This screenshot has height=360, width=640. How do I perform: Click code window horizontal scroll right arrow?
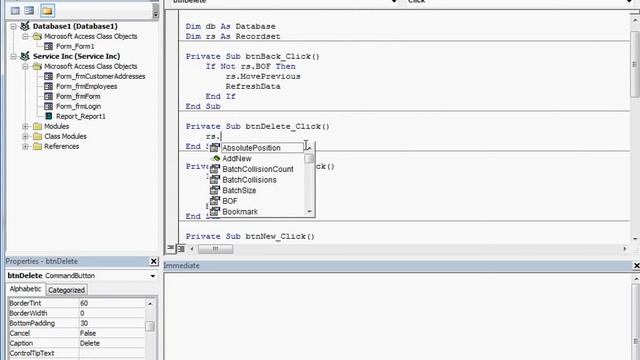(624, 249)
